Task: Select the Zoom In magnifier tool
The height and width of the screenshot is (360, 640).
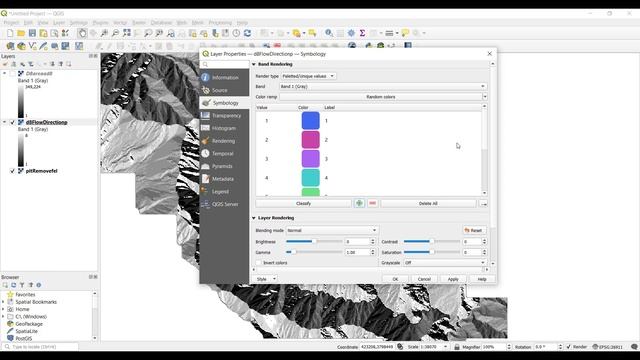Action: pos(104,33)
